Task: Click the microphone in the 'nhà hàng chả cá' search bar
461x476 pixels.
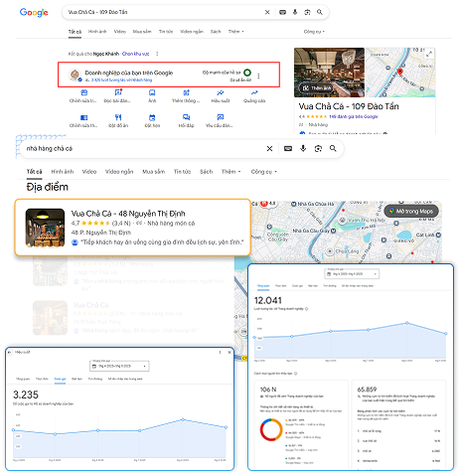Action: [303, 148]
